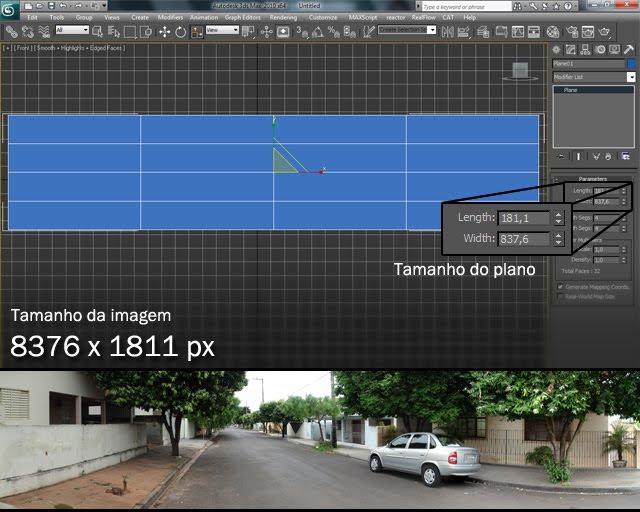The height and width of the screenshot is (512, 640).
Task: Click the Redo arrow icon
Action: [x=78, y=6]
